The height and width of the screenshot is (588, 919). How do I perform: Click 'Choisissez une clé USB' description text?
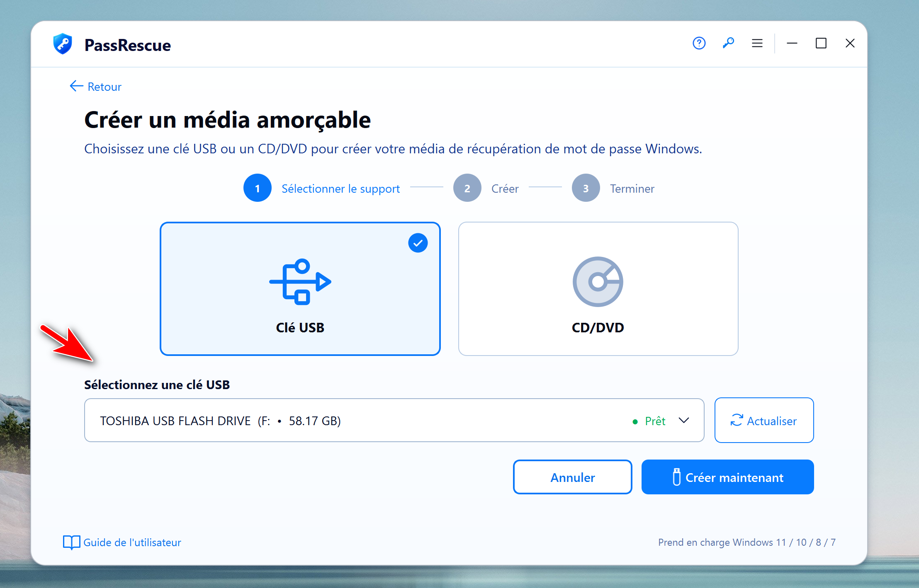393,149
